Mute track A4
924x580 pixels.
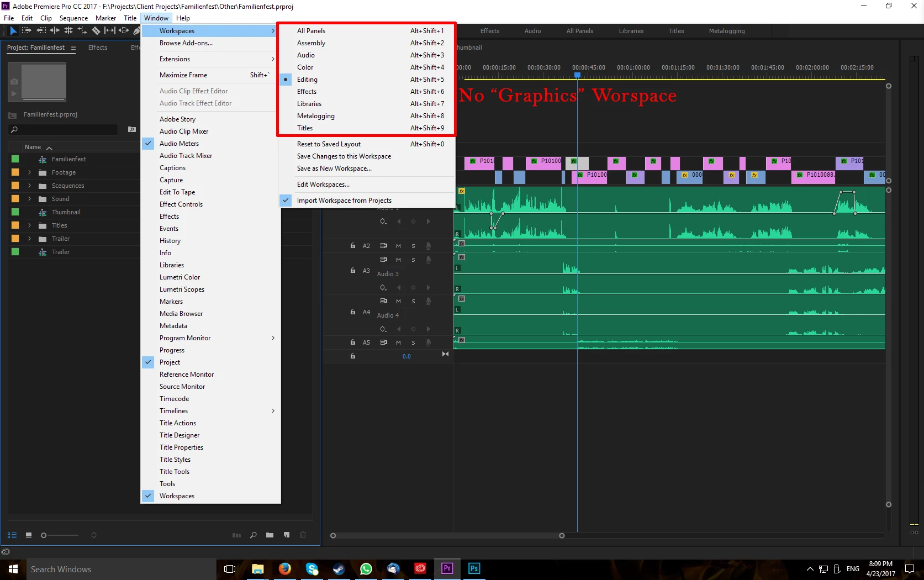point(398,301)
